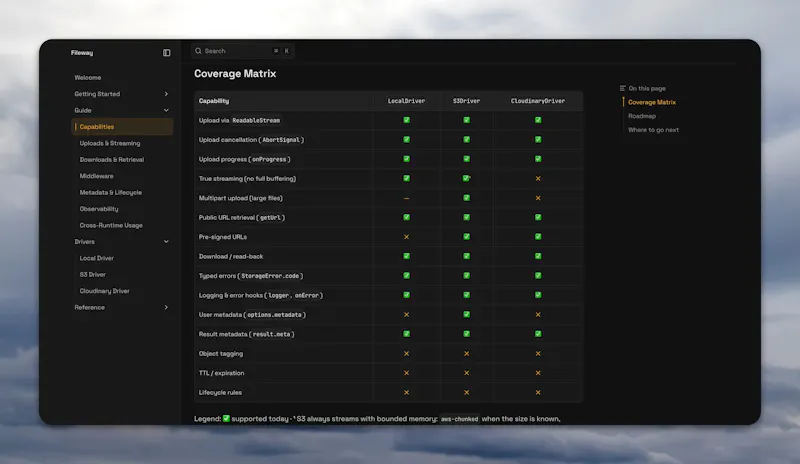Click the S3Driver cross for Object tagging
This screenshot has height=464, width=800.
pos(466,353)
